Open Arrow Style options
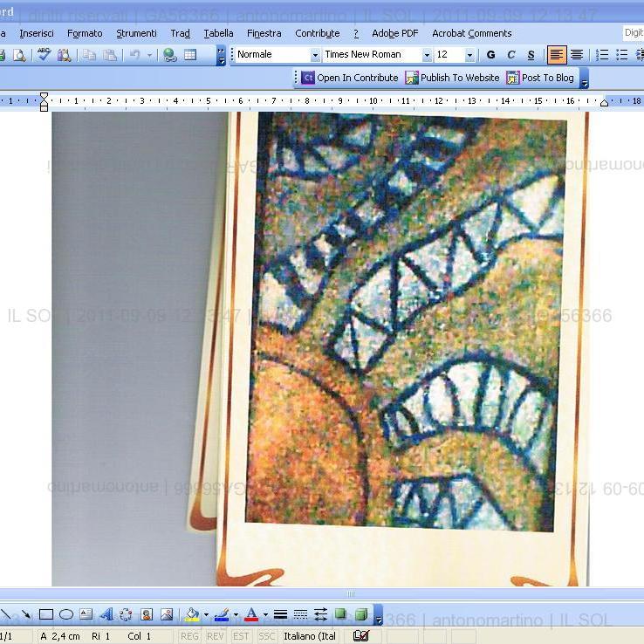 pos(320,614)
